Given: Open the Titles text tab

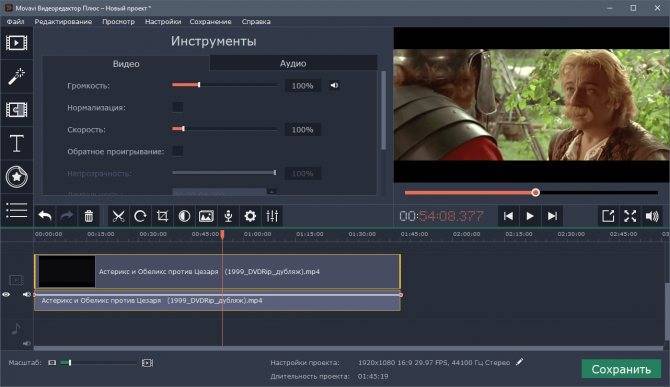Looking at the screenshot, I should point(17,143).
